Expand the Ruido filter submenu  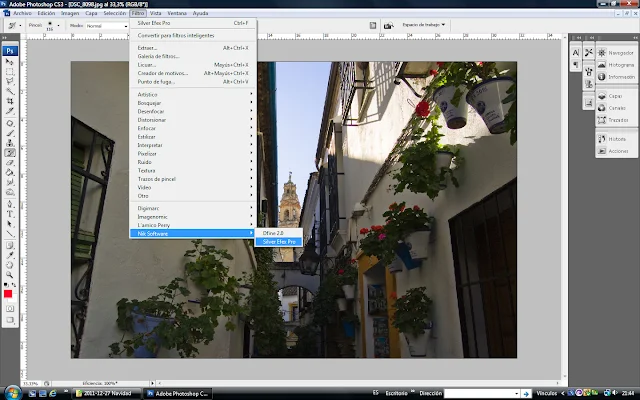[193, 162]
